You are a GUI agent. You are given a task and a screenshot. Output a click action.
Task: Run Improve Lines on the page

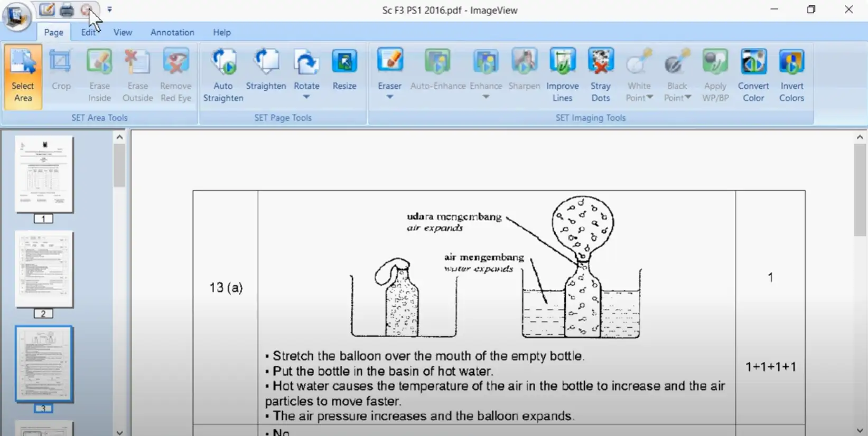[x=562, y=75]
